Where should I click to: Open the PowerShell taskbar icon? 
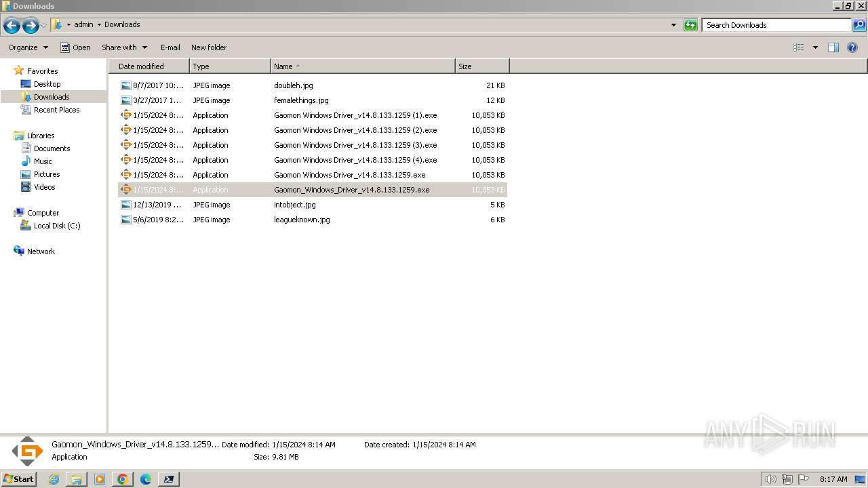tap(169, 479)
